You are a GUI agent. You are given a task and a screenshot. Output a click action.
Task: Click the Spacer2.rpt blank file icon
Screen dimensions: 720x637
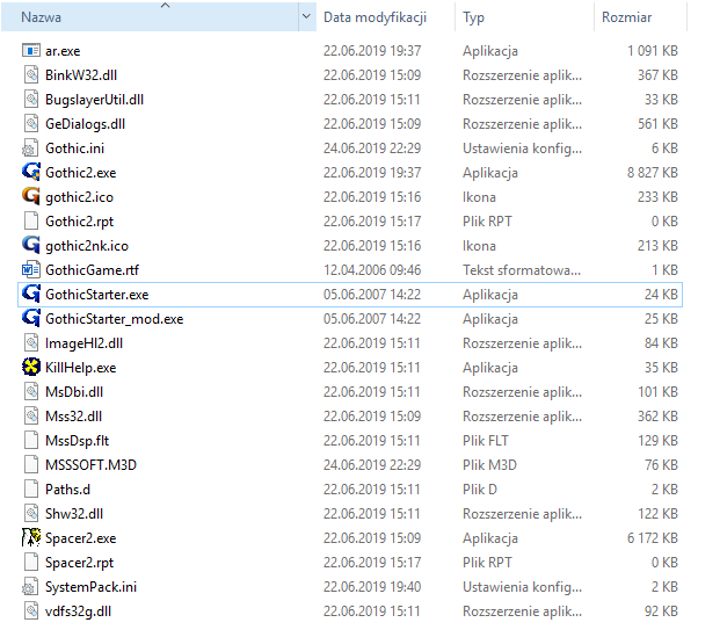pos(31,562)
